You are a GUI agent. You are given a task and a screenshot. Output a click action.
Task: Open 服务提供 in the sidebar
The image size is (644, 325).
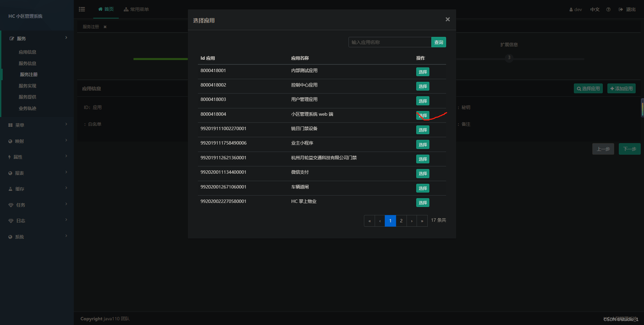(x=28, y=97)
